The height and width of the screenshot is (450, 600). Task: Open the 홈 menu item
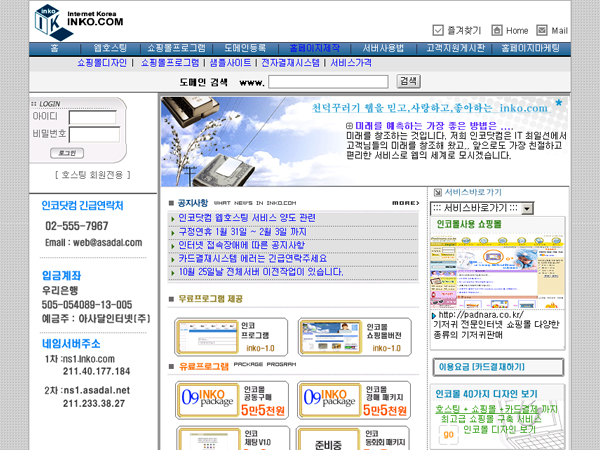pos(54,49)
